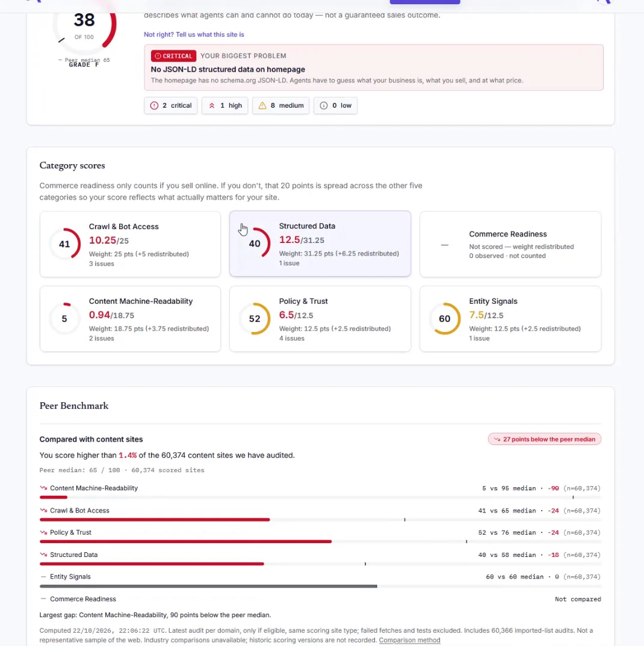Click the down-trend icon beside Structured Data benchmark
The width and height of the screenshot is (644, 646).
click(43, 555)
